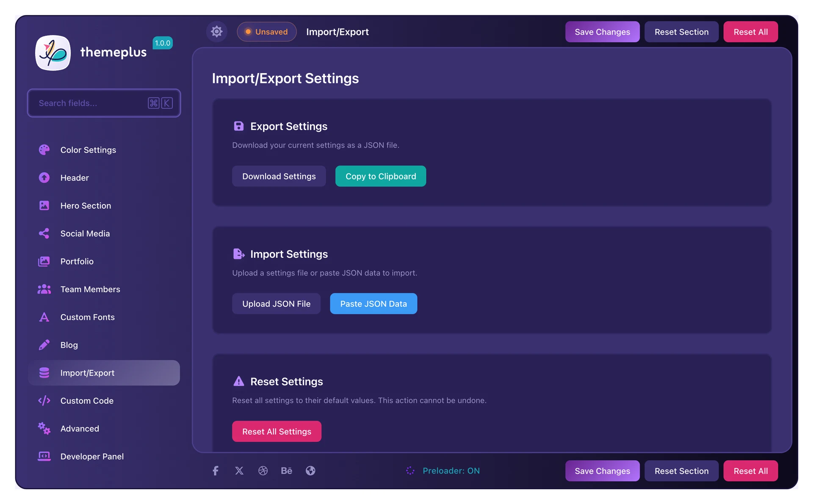813x504 pixels.
Task: Open the Behance footer icon
Action: click(287, 471)
